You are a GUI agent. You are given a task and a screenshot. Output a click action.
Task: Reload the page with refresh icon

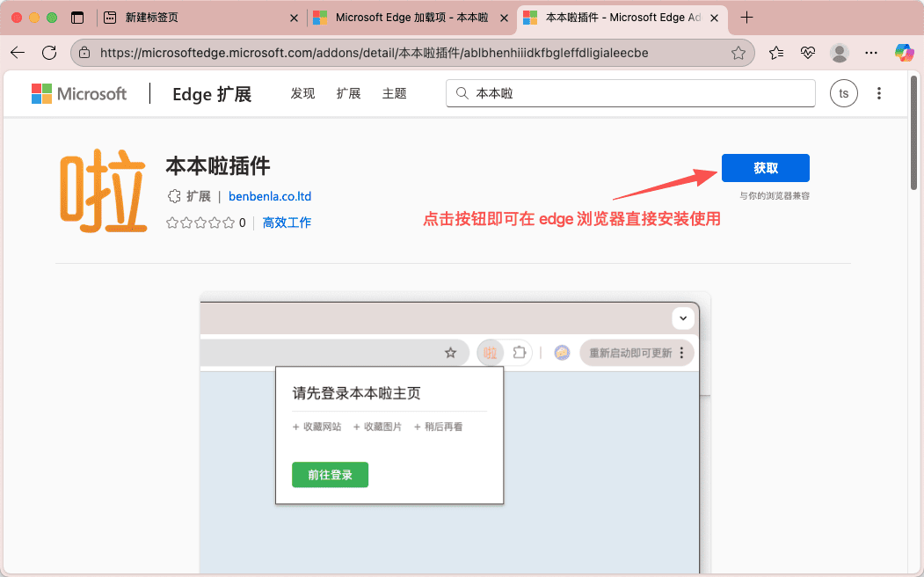[x=49, y=53]
